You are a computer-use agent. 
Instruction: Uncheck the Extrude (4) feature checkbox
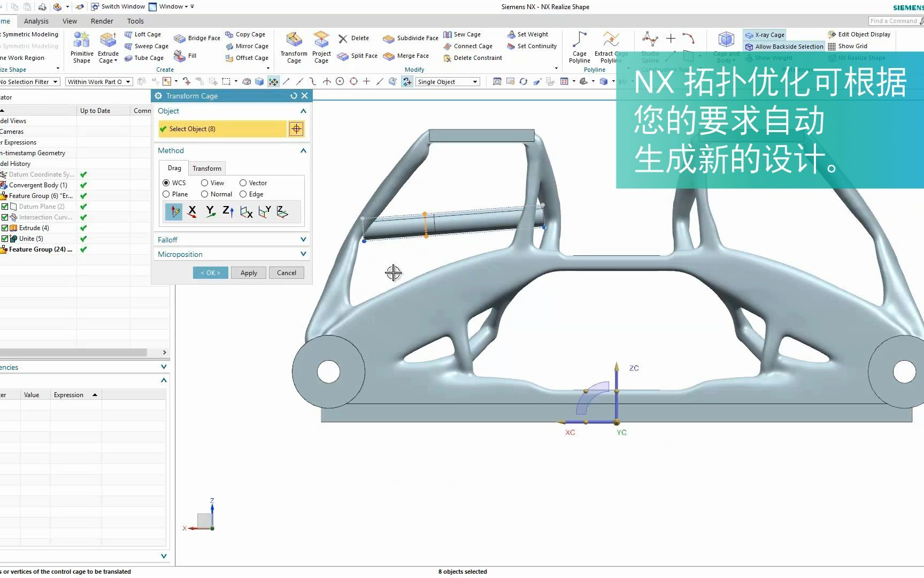click(5, 228)
